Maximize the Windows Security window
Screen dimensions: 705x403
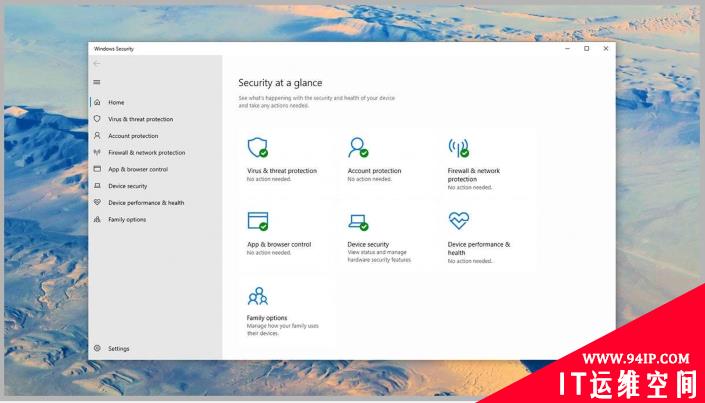click(587, 49)
